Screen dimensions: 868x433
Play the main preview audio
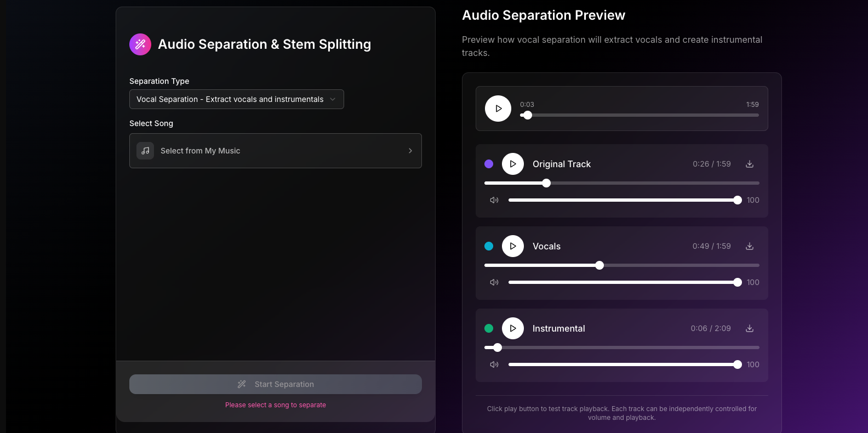point(498,109)
